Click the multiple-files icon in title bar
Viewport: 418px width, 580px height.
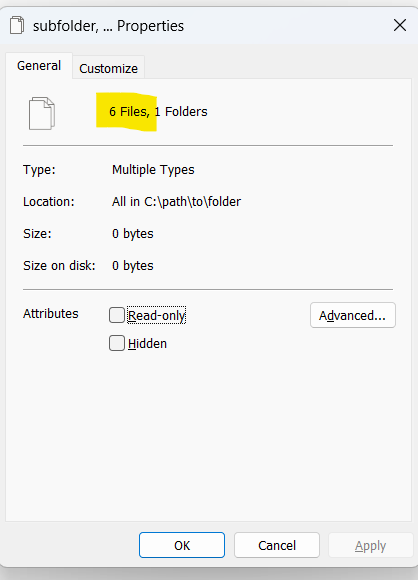click(17, 25)
